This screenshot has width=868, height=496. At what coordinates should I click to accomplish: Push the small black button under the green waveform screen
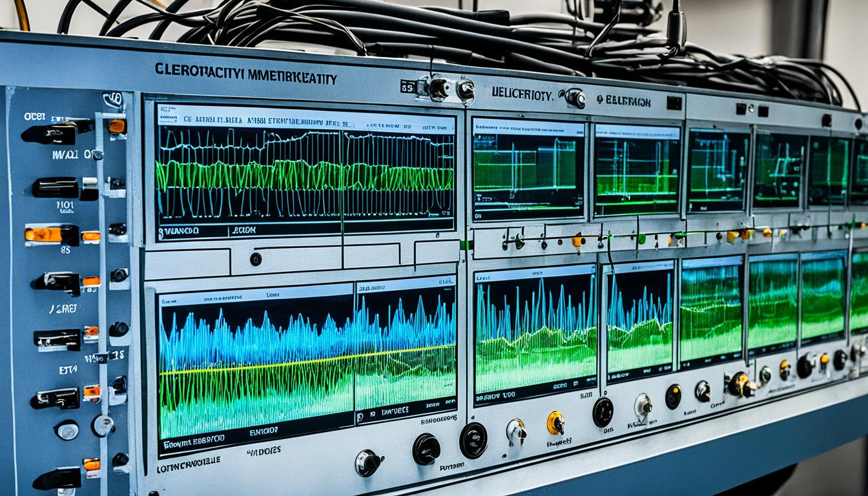tap(256, 259)
